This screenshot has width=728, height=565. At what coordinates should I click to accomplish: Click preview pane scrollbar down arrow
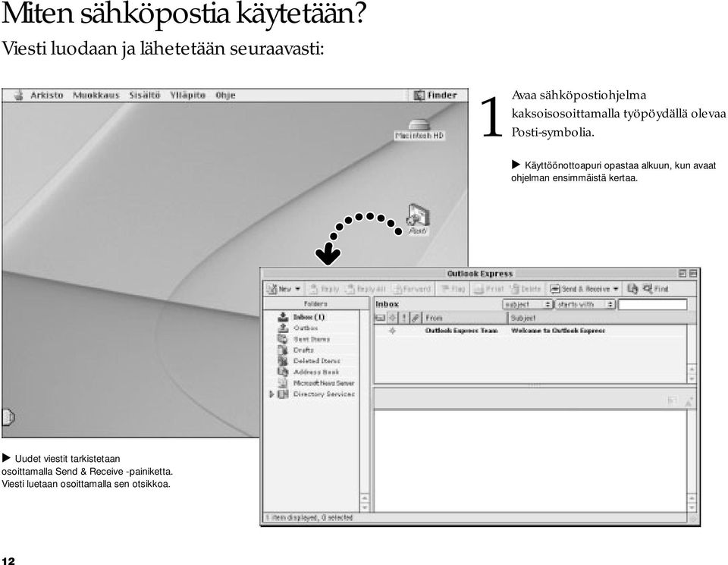point(692,507)
